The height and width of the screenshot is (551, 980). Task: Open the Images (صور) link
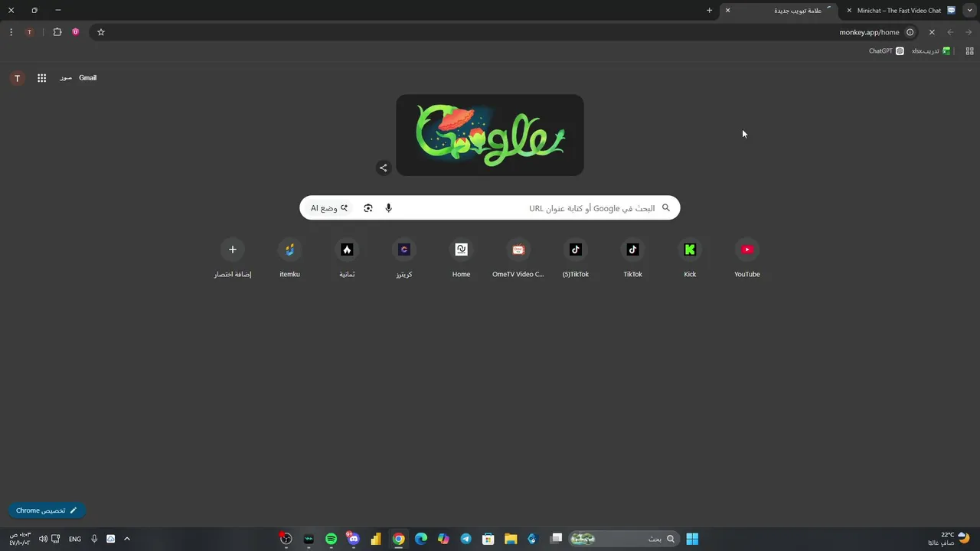click(x=66, y=78)
